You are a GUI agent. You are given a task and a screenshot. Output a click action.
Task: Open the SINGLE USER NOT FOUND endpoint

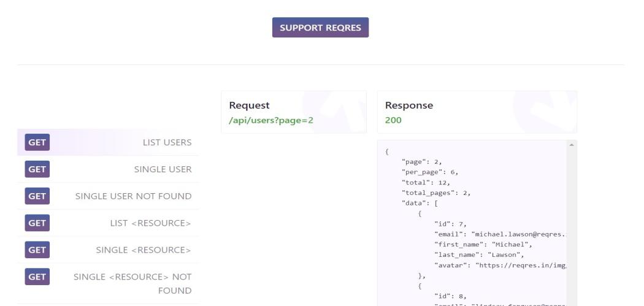pyautogui.click(x=133, y=196)
